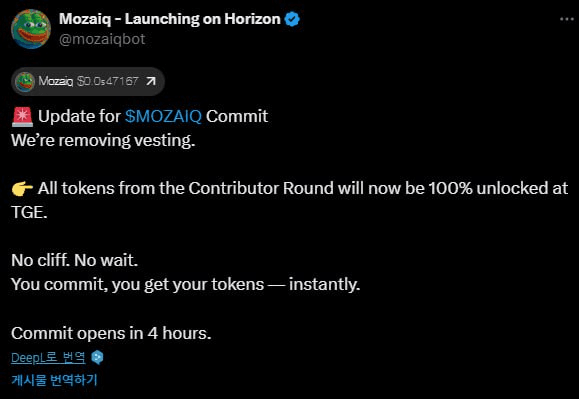Image resolution: width=579 pixels, height=399 pixels.
Task: Click the 게시물 번역하기 translate post link
Action: 54,380
